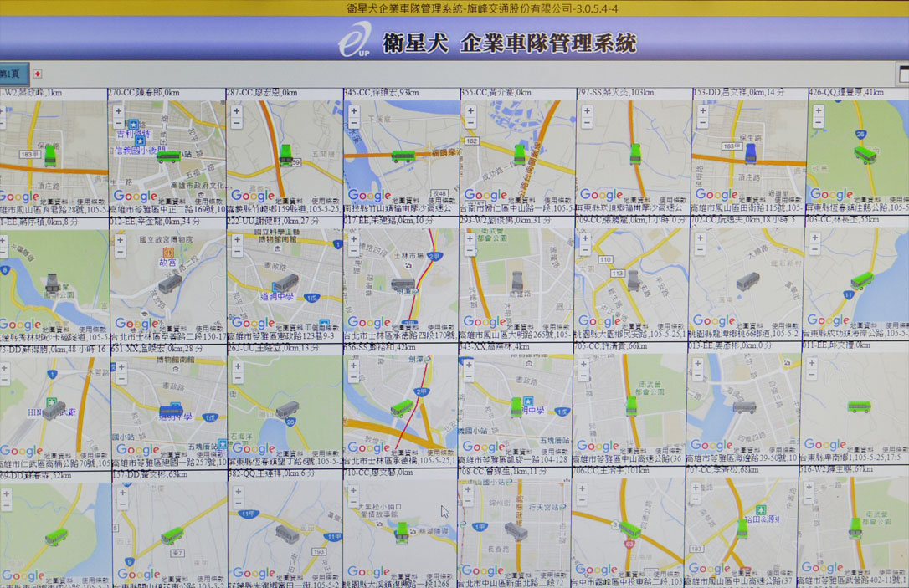Click the red plus add-page icon
Image resolution: width=909 pixels, height=588 pixels.
tap(38, 74)
